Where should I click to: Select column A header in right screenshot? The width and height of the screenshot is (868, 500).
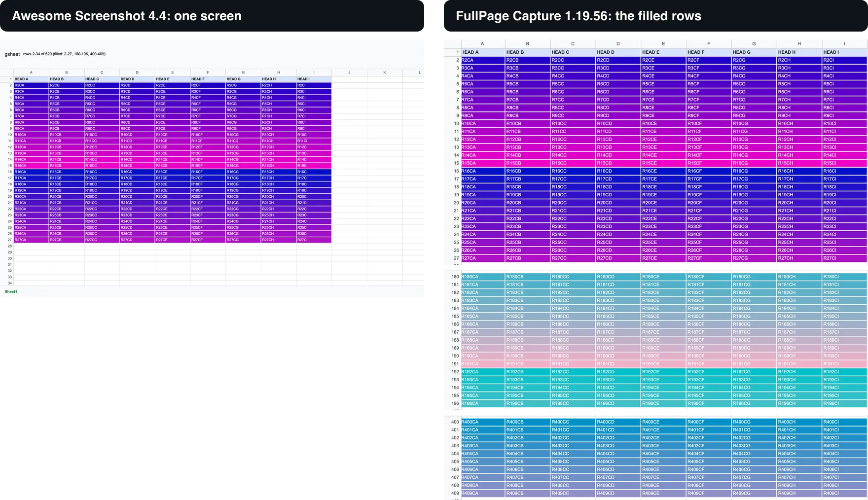pos(482,44)
